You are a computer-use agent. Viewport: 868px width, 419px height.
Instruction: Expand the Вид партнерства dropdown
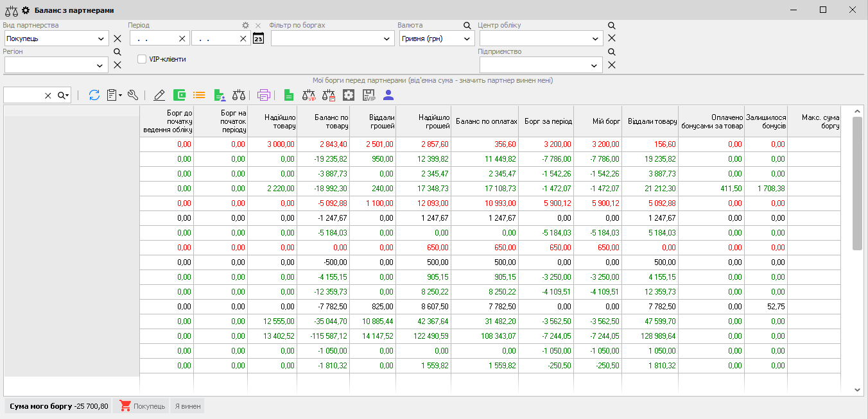pos(101,38)
